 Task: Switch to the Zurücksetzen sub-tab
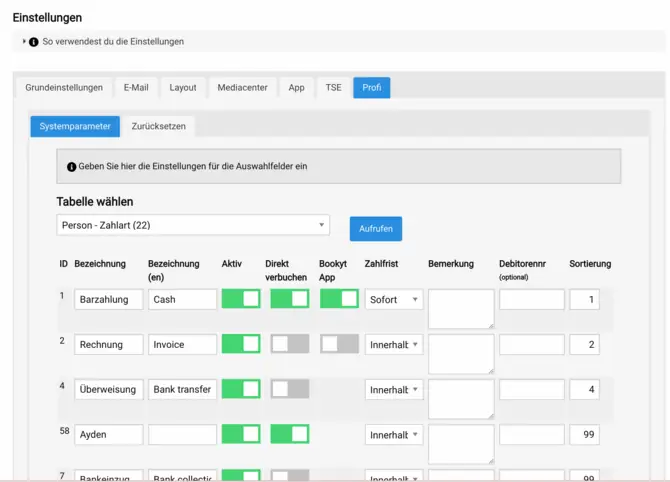(x=159, y=126)
